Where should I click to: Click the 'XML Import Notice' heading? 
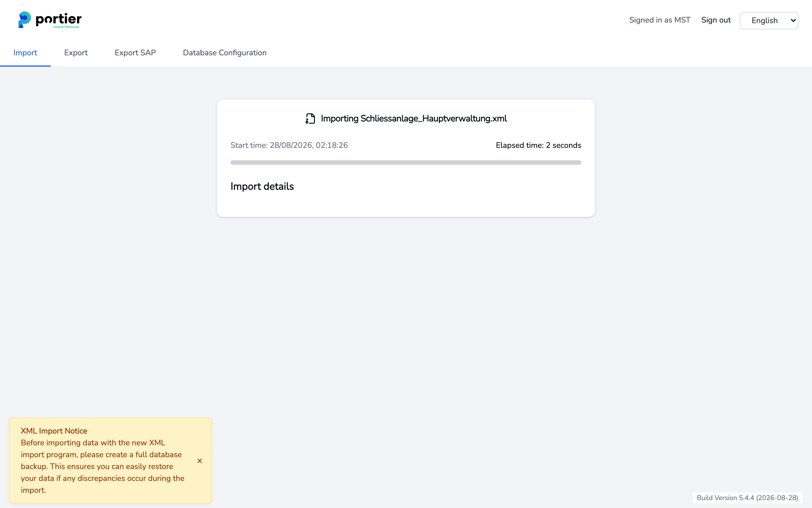(54, 431)
